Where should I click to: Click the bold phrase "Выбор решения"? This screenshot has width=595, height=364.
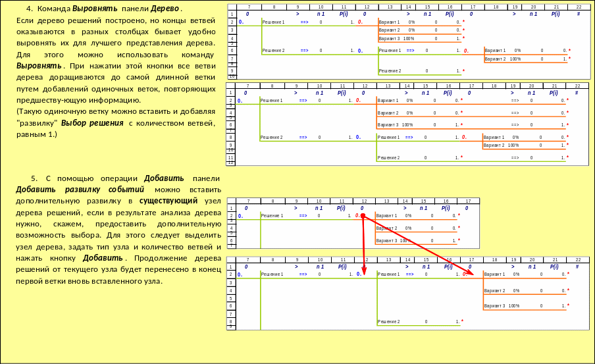pos(92,123)
